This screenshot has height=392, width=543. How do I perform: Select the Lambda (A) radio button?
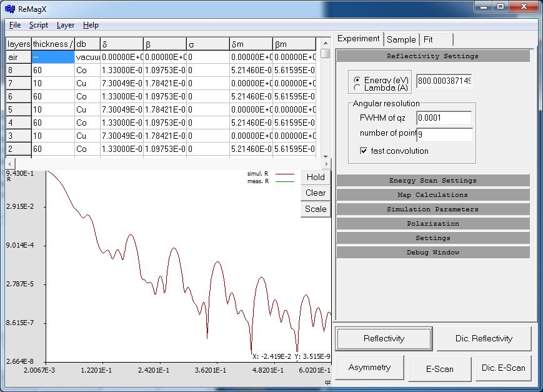(357, 88)
